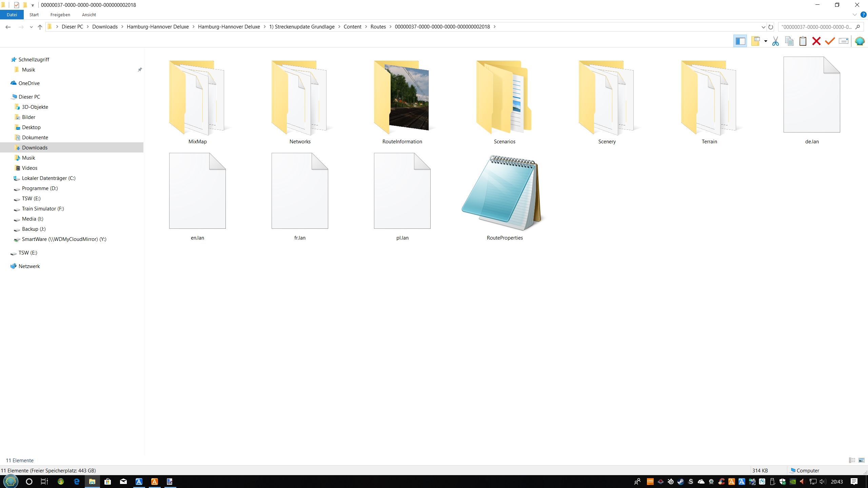Select the RouteInformation folder thumbnail
The width and height of the screenshot is (868, 488).
click(x=402, y=98)
